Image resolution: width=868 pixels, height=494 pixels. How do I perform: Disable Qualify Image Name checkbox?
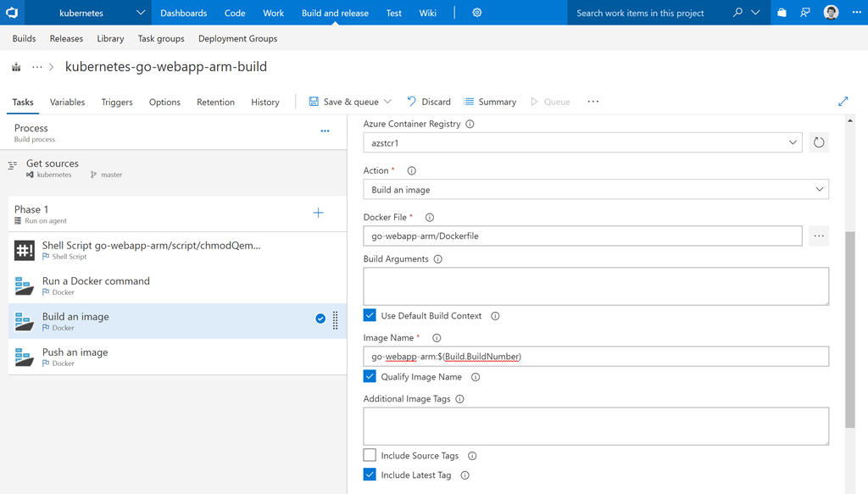pyautogui.click(x=370, y=376)
